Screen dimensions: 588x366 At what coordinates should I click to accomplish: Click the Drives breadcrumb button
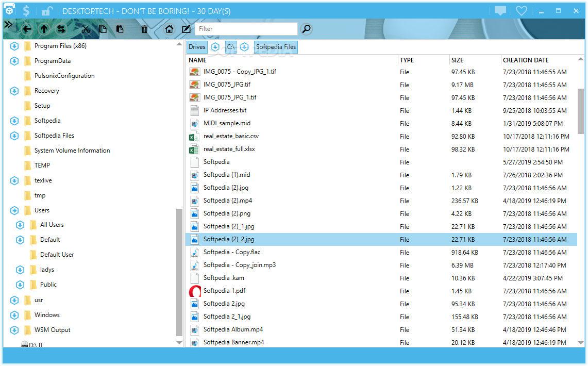(x=197, y=47)
